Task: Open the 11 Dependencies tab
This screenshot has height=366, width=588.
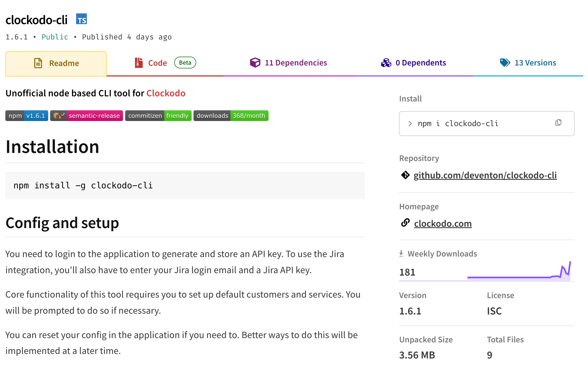Action: click(288, 63)
